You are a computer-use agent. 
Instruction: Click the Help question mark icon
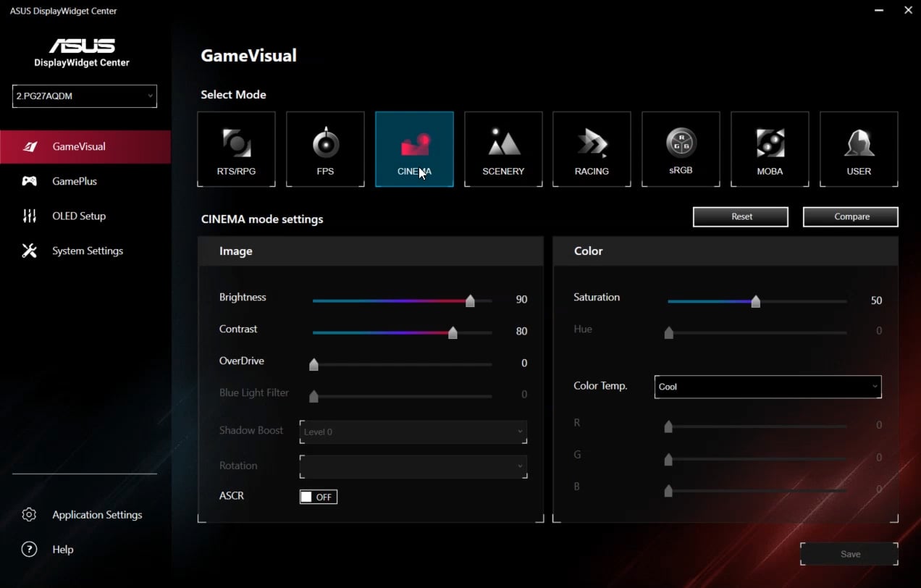click(29, 550)
